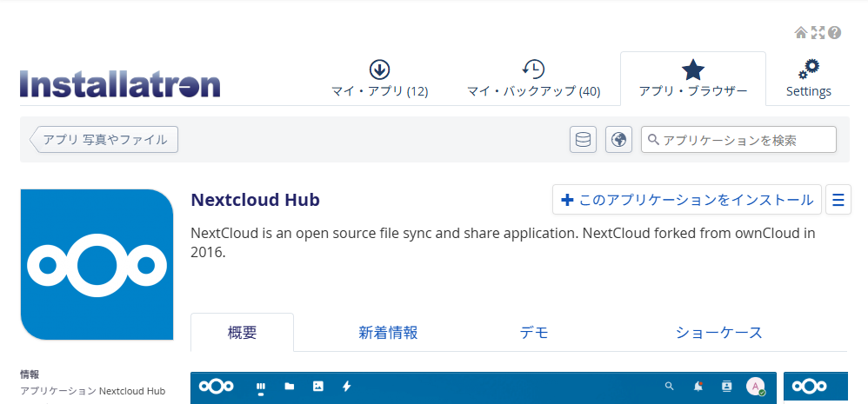This screenshot has width=868, height=404.
Task: Click the 情報 sidebar heading
Action: pyautogui.click(x=30, y=374)
